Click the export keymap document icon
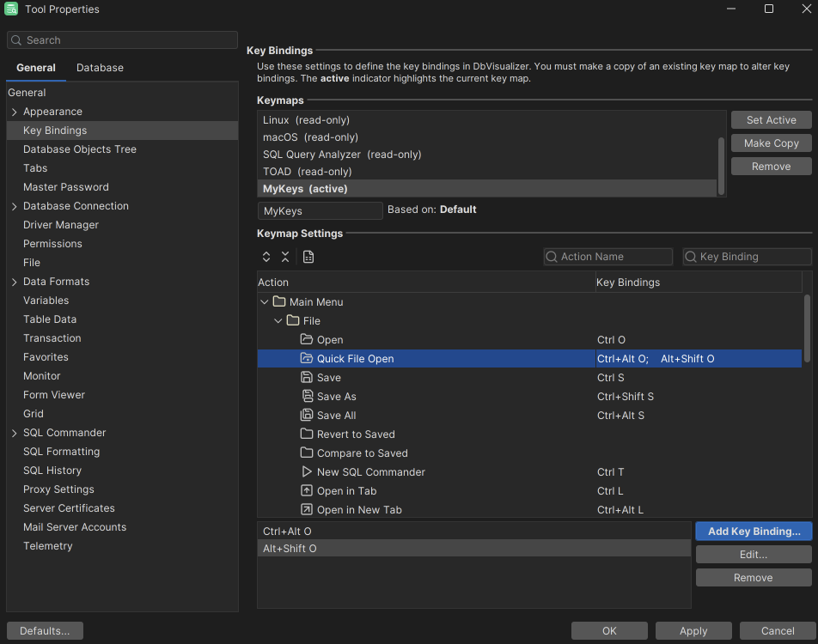The width and height of the screenshot is (818, 644). [x=308, y=256]
